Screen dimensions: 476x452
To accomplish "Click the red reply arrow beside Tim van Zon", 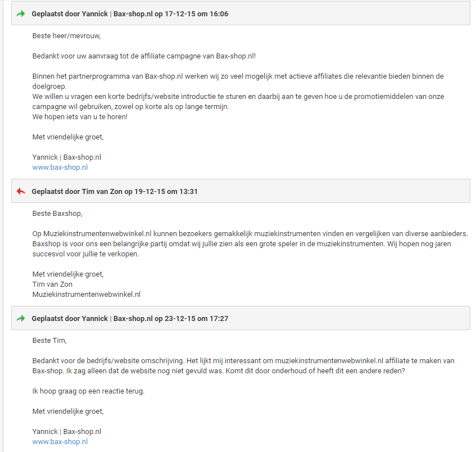I will (x=21, y=191).
